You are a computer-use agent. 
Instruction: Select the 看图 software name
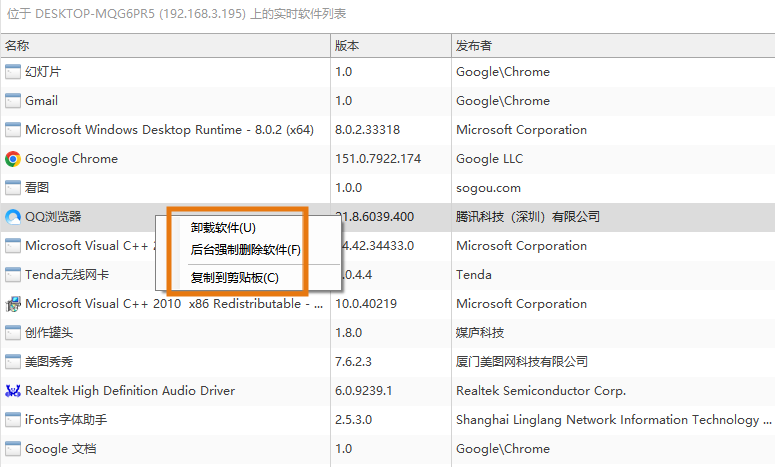point(37,188)
